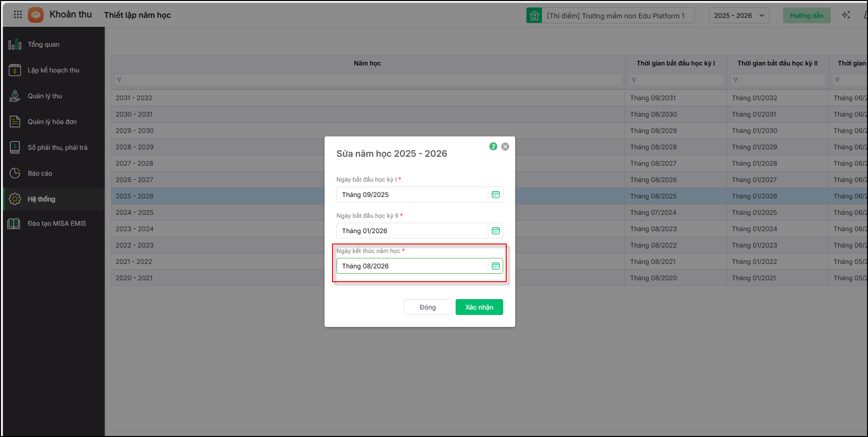The height and width of the screenshot is (437, 868).
Task: Select Hệ thống in the sidebar
Action: click(54, 199)
